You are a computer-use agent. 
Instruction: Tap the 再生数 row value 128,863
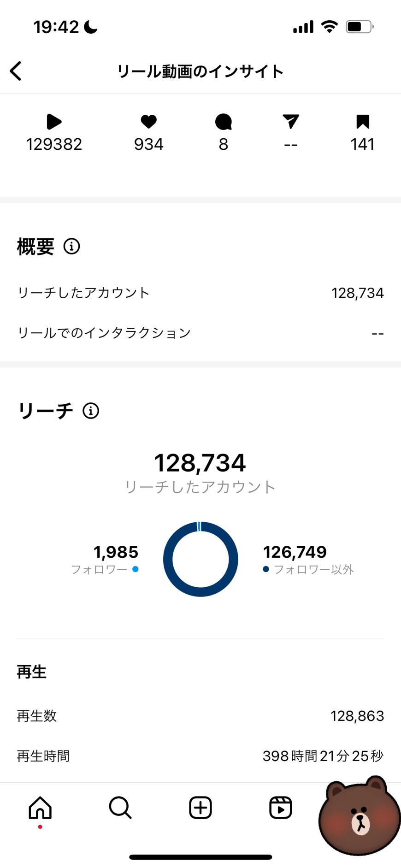click(x=357, y=716)
